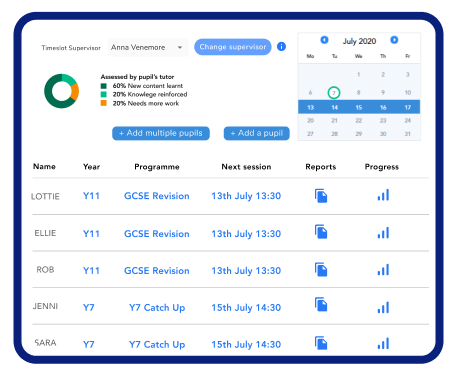Click Lottie's Y11 year link
456x374 pixels.
click(91, 196)
